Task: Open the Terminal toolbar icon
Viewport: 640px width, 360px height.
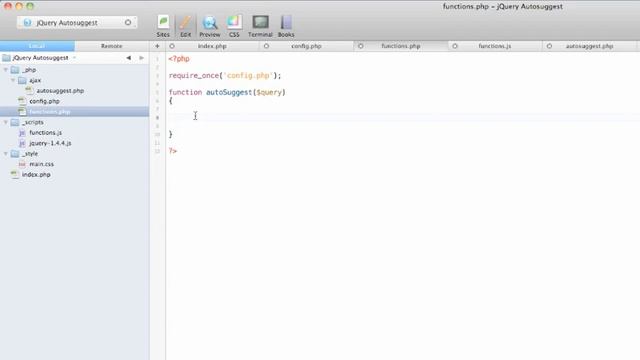Action: tap(260, 27)
